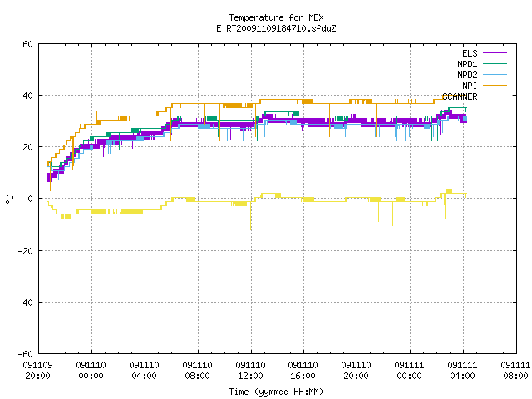Pick the blue NPD2 legend line sample
This screenshot has height=399, width=532.
coord(495,74)
